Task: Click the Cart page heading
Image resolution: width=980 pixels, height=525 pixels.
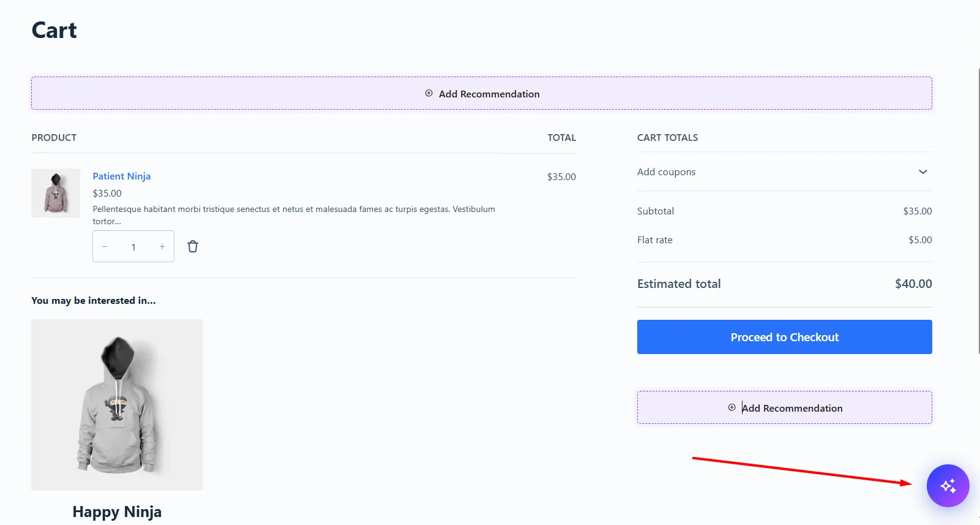Action: (x=54, y=30)
